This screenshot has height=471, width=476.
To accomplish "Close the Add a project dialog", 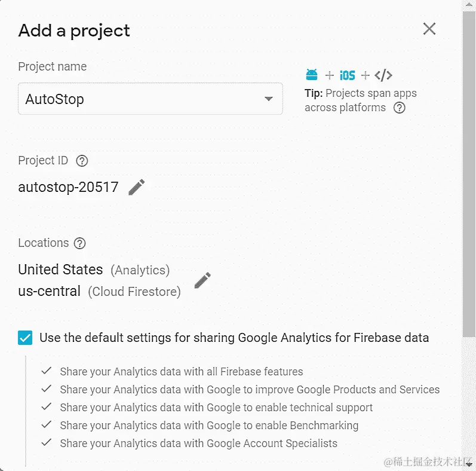I will point(429,29).
